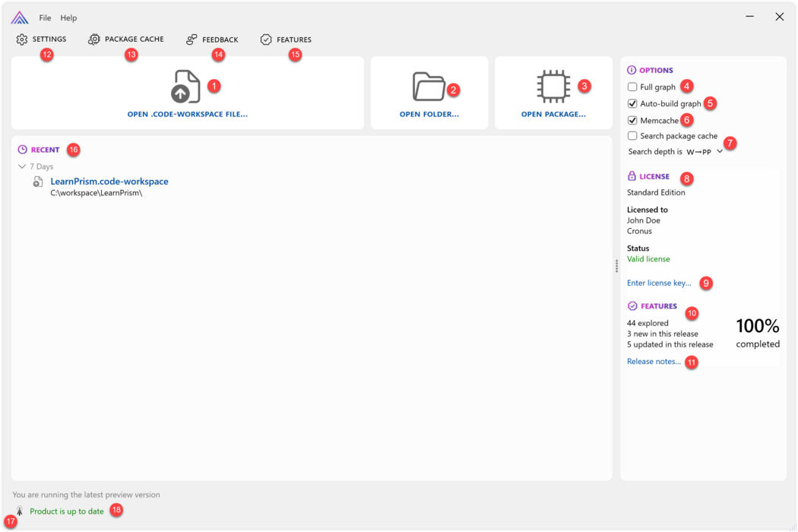Screen dimensions: 798x532
Task: Click the chip icon above Open Package
Action: tap(553, 86)
